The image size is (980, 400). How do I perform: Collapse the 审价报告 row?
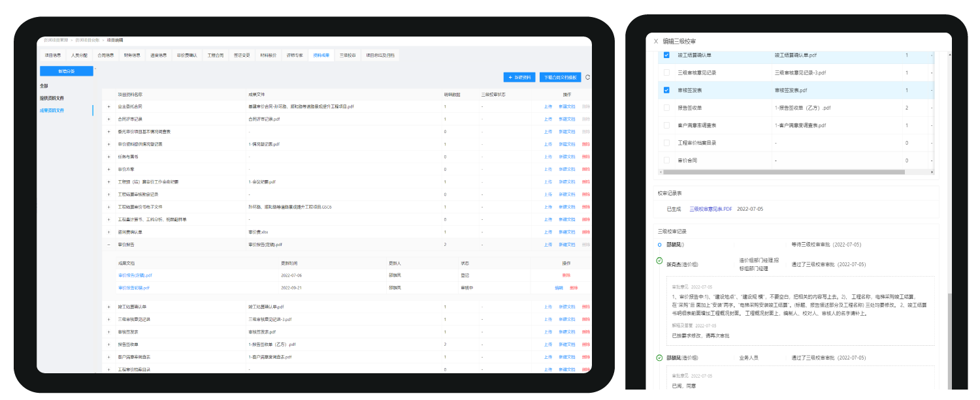coord(108,244)
